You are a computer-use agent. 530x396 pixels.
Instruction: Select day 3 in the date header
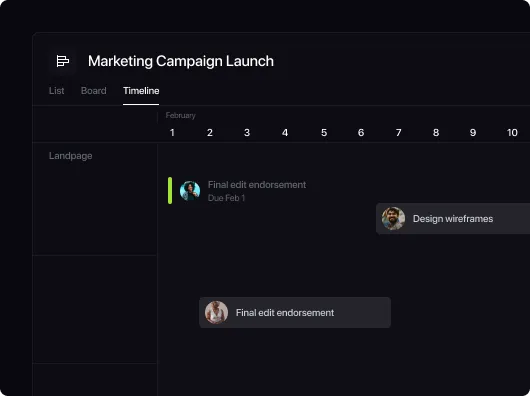pyautogui.click(x=247, y=132)
